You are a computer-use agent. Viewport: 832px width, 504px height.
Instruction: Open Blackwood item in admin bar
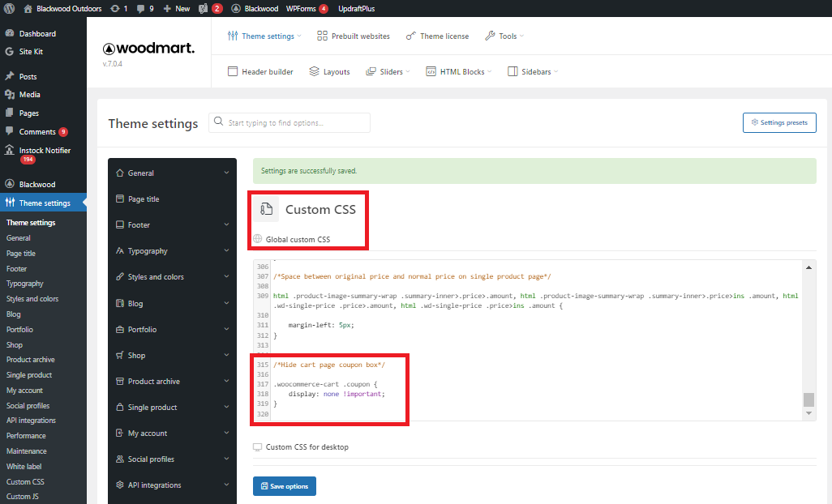click(255, 8)
